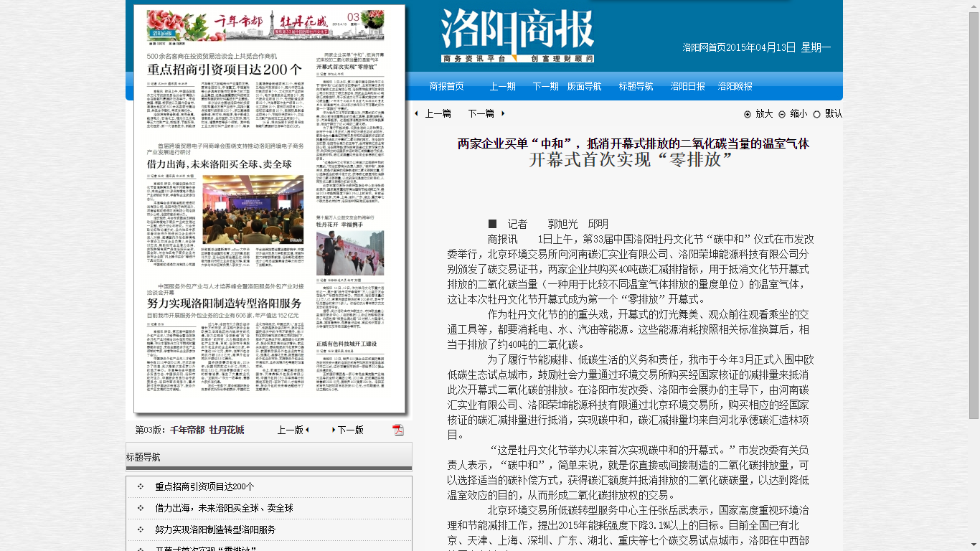Click the 放大 enlarge text label
The image size is (980, 551).
click(764, 114)
